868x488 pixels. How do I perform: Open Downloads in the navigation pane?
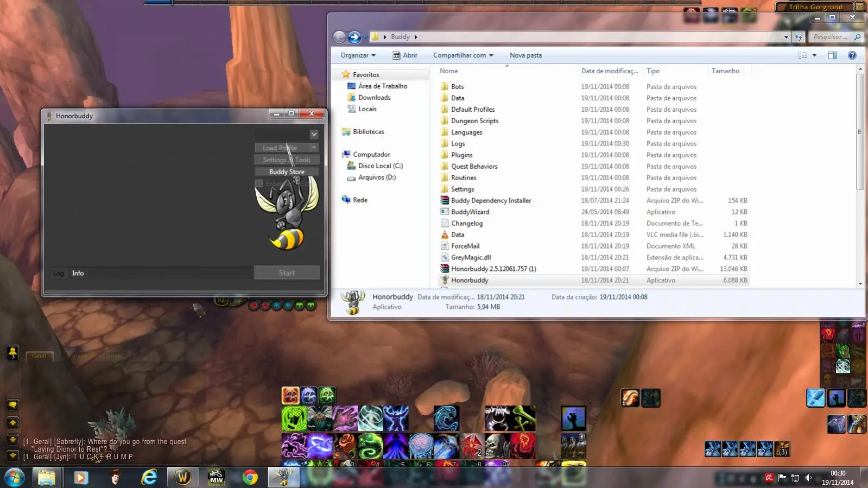[374, 98]
